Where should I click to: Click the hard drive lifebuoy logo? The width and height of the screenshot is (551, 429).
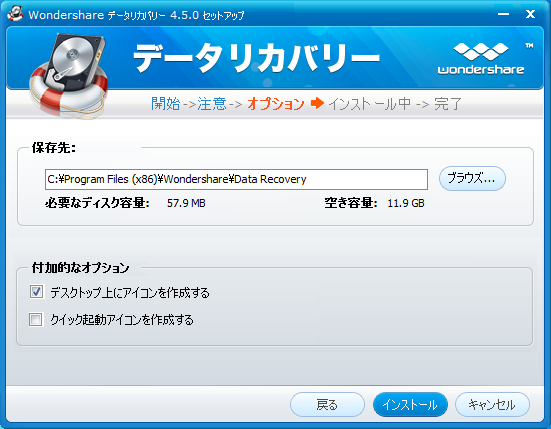[69, 76]
